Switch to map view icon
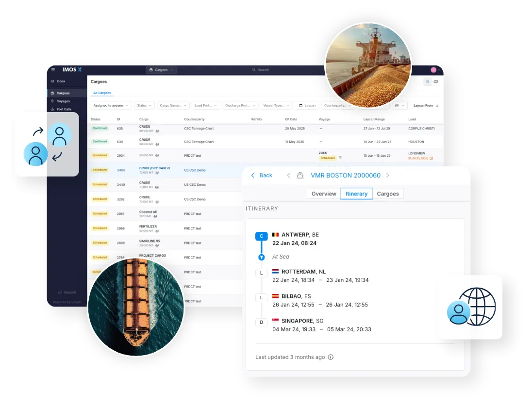The image size is (532, 406). (435, 82)
